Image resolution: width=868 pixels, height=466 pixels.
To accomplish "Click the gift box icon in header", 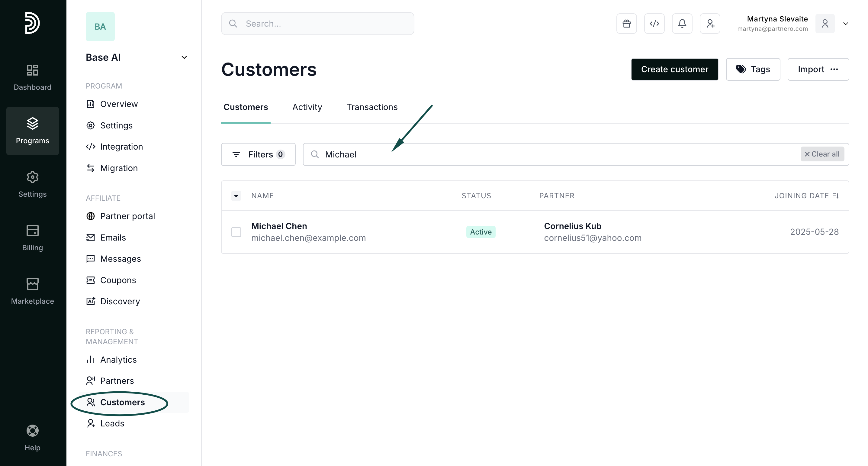I will (x=626, y=24).
